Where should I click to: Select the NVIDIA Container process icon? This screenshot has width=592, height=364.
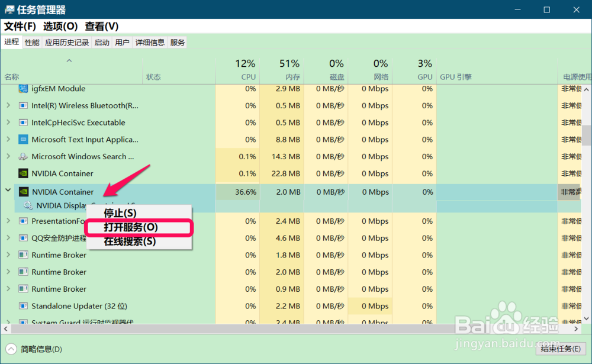click(x=23, y=192)
